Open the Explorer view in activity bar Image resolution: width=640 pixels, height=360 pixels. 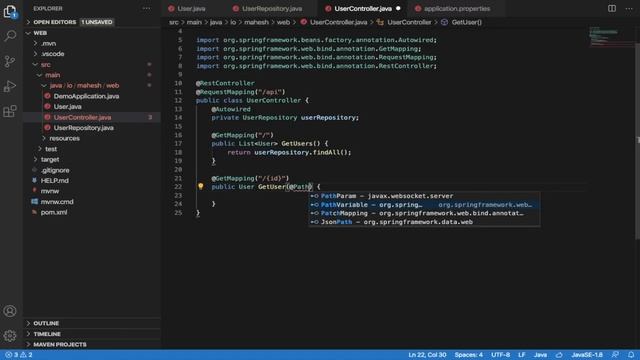click(x=10, y=11)
